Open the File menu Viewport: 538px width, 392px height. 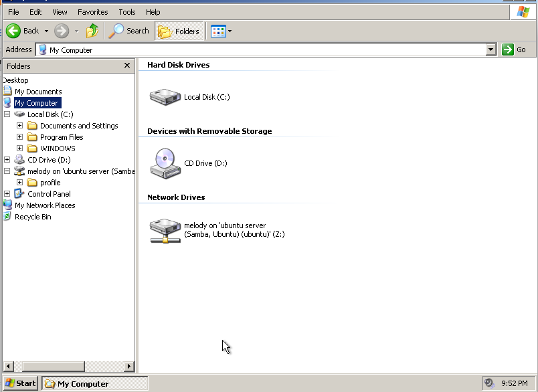(x=13, y=12)
